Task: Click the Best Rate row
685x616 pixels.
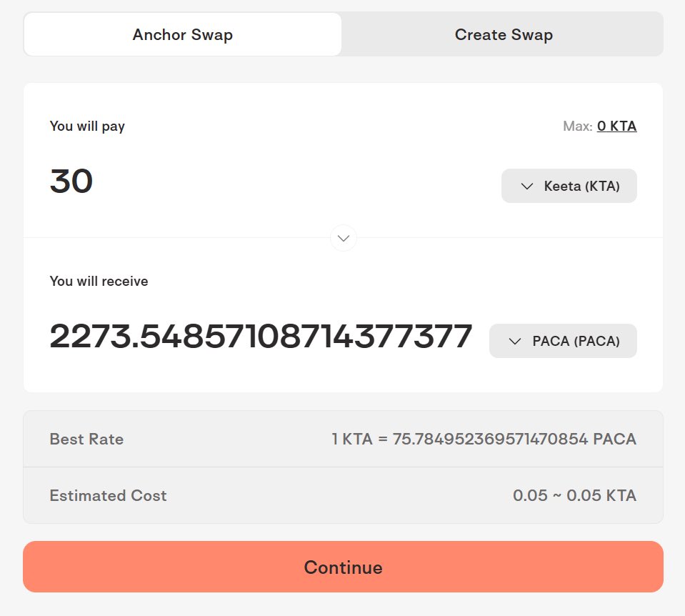Action: [x=343, y=439]
